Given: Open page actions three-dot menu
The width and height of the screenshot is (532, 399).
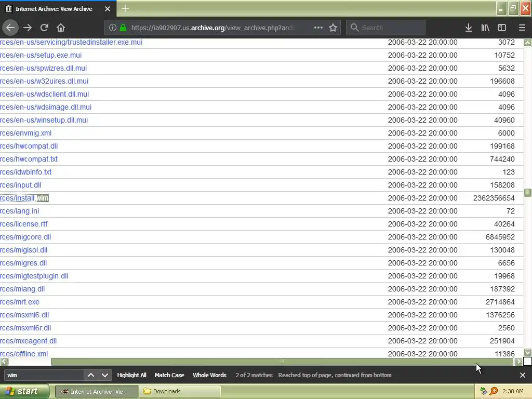Looking at the screenshot, I should point(318,28).
